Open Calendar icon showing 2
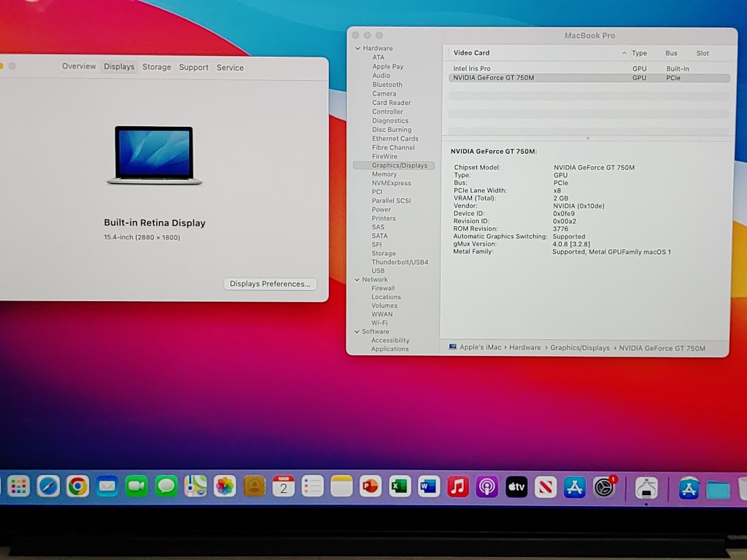747x560 pixels. coord(284,486)
